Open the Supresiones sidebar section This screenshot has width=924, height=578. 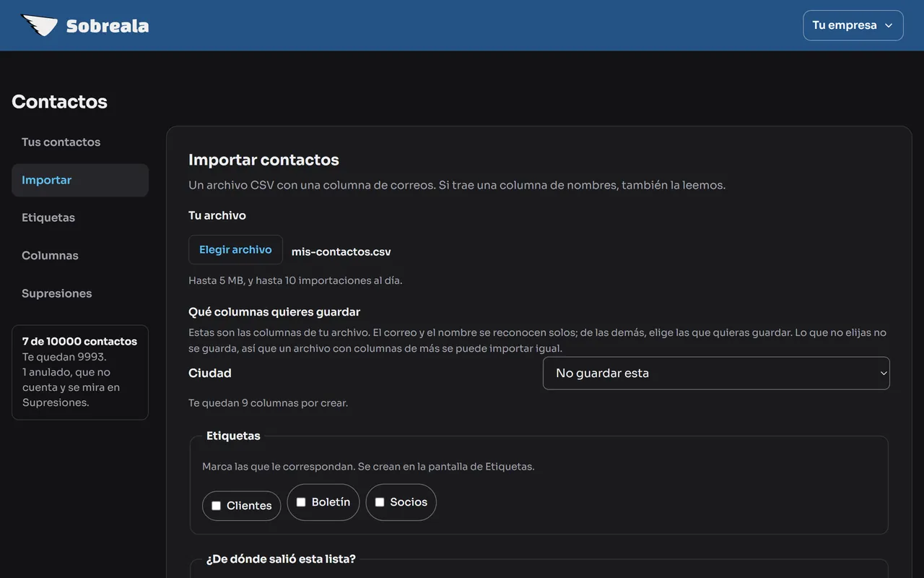(80, 293)
